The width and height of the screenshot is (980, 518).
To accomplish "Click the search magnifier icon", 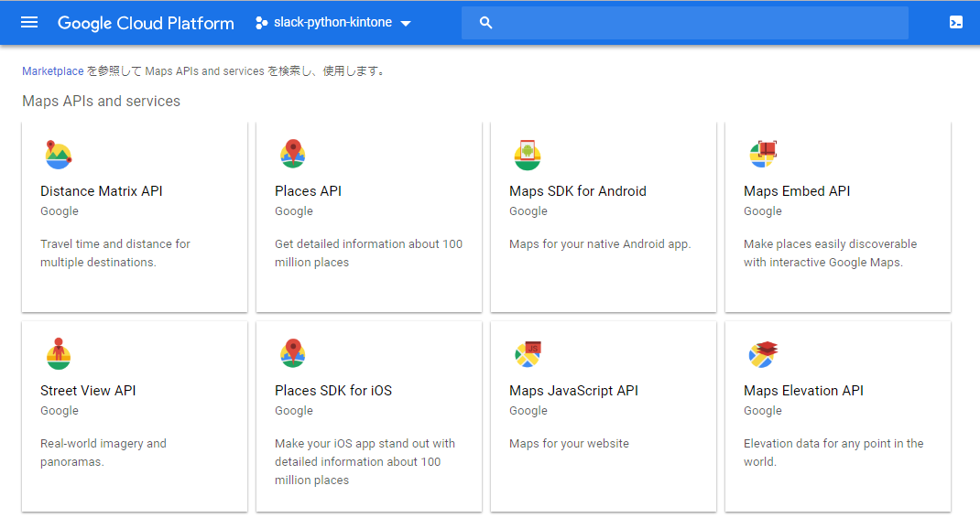I will point(485,23).
